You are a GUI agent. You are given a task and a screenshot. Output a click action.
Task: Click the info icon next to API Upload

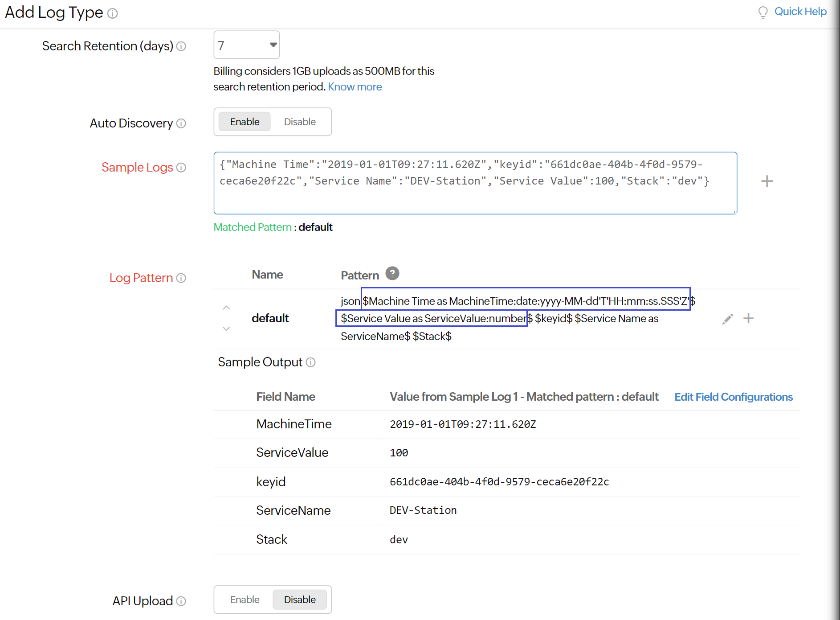click(182, 601)
